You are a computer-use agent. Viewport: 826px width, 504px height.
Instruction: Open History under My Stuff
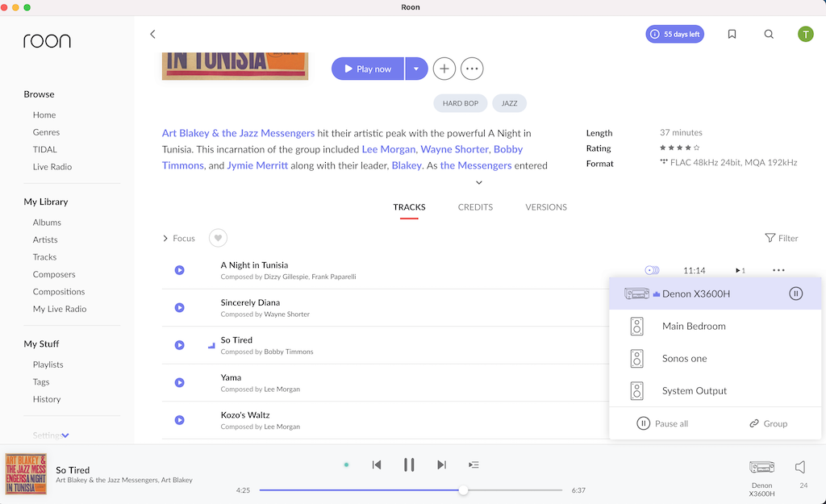click(x=47, y=399)
